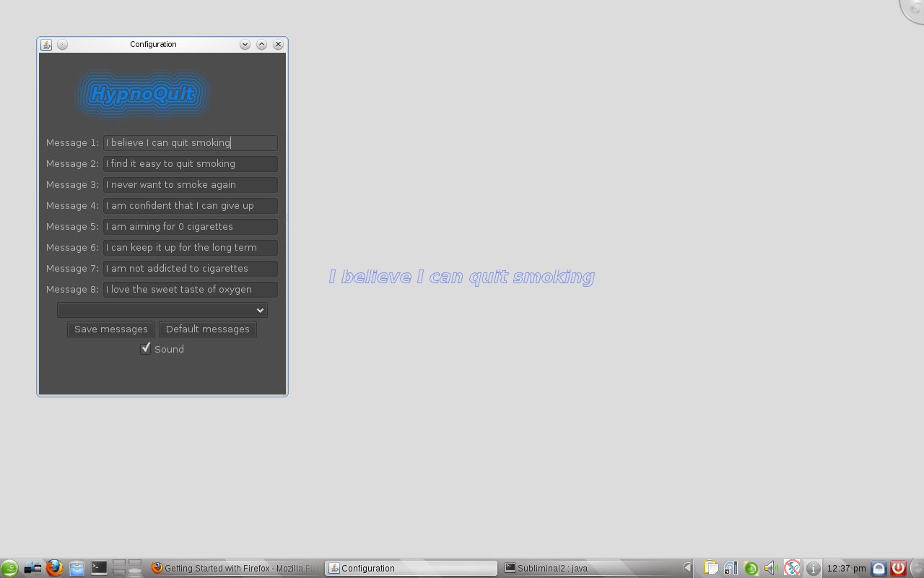Open terminal launcher in panel
Viewport: 924px width, 578px height.
99,568
